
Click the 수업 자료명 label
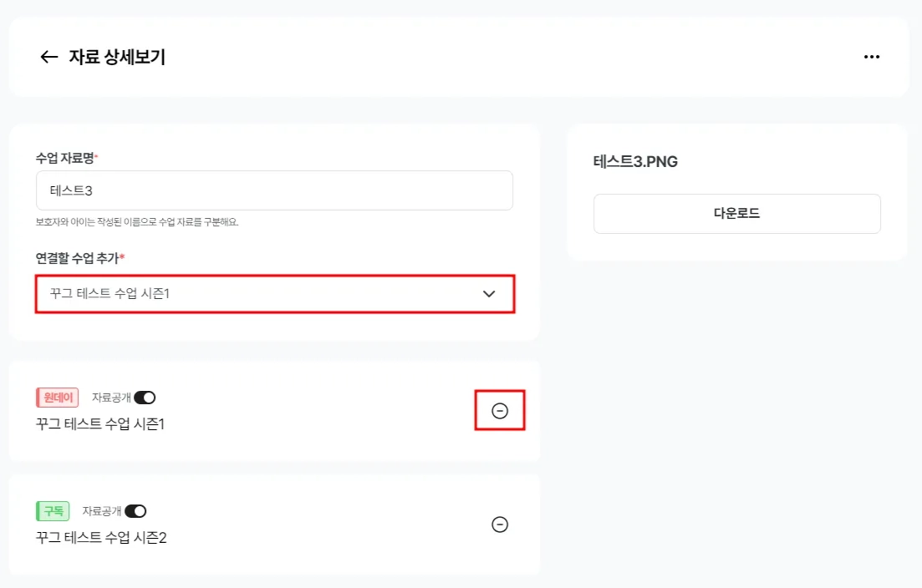point(66,158)
